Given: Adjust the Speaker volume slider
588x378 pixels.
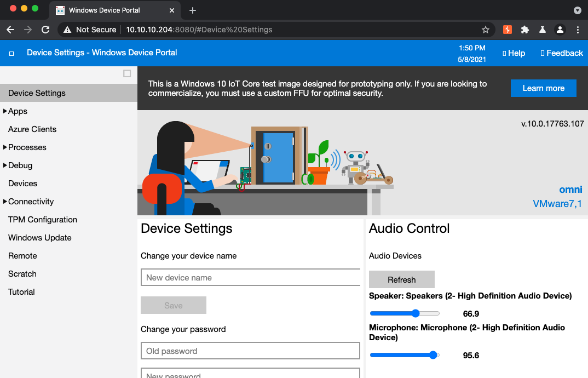Looking at the screenshot, I should (416, 313).
